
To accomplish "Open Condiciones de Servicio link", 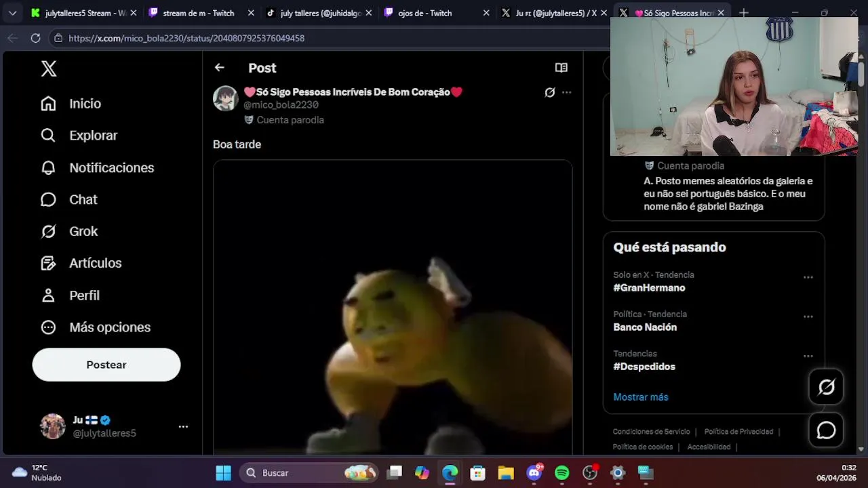I will click(651, 432).
